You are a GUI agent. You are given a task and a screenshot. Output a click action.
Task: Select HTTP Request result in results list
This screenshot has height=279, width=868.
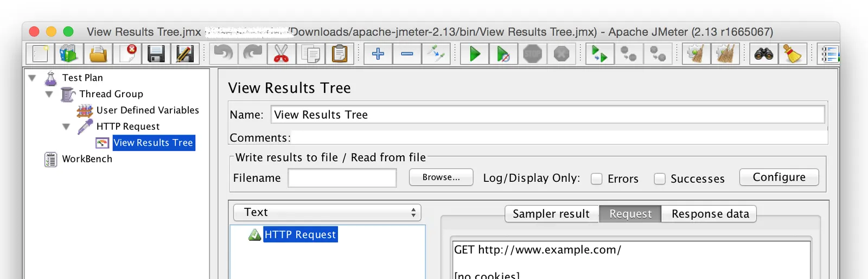coord(301,234)
